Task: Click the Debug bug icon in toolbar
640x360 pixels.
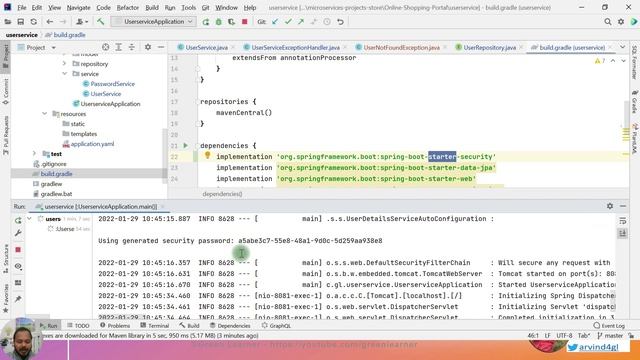Action: [218, 22]
